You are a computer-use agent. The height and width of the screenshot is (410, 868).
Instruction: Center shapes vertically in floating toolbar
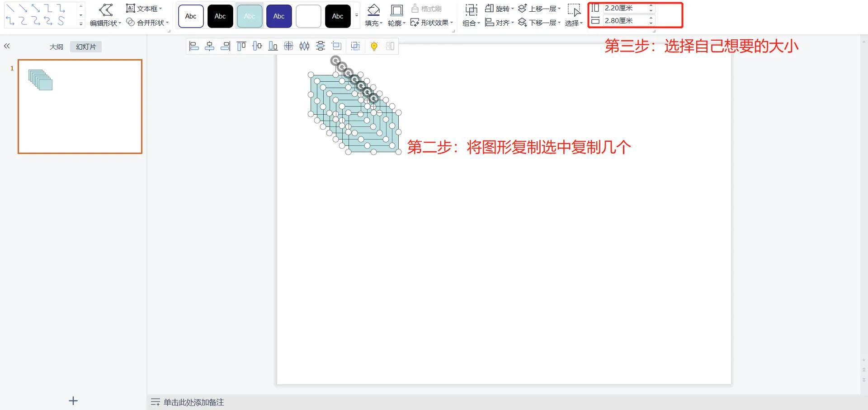click(x=257, y=46)
